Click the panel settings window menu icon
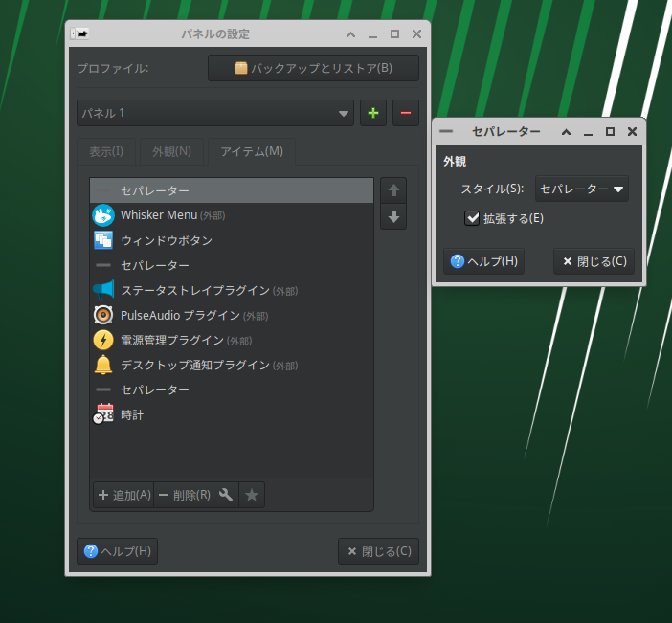This screenshot has height=623, width=672. pos(79,33)
